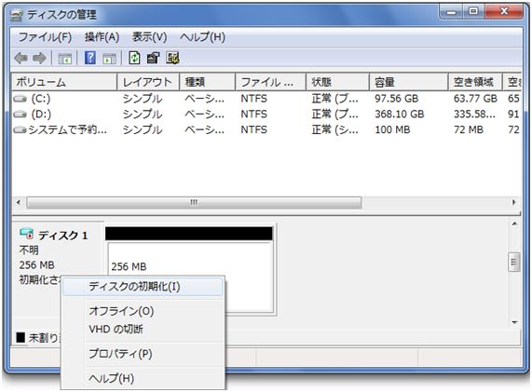532x392 pixels.
Task: Click the Disk 1 uninitialized disk icon
Action: pyautogui.click(x=26, y=234)
